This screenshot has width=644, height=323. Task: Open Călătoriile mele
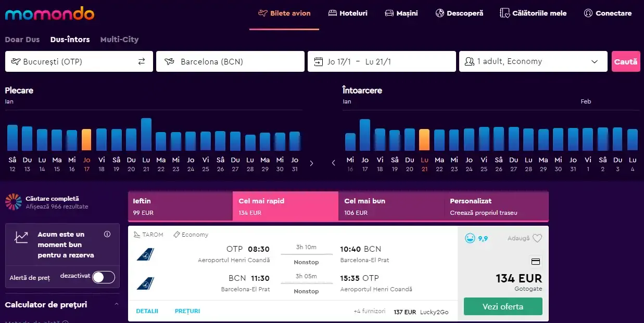point(533,13)
